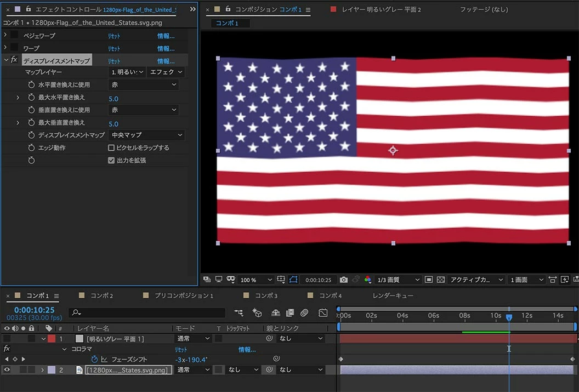
Task: Click the timeline current time indicator
Action: click(x=509, y=317)
